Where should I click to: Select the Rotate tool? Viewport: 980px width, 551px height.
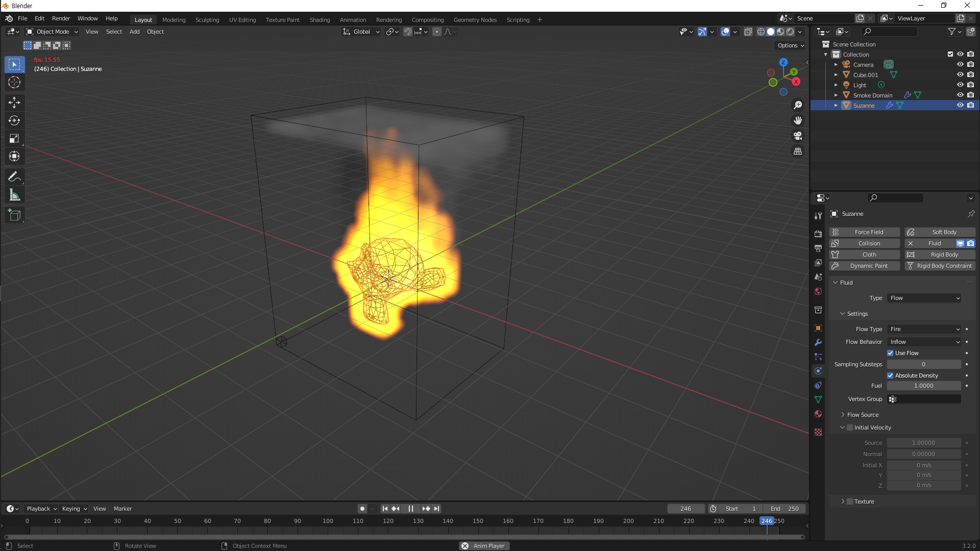[14, 120]
